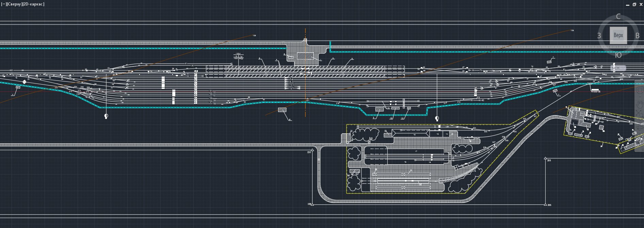Select the left circular marker below tracks

[x=106, y=116]
